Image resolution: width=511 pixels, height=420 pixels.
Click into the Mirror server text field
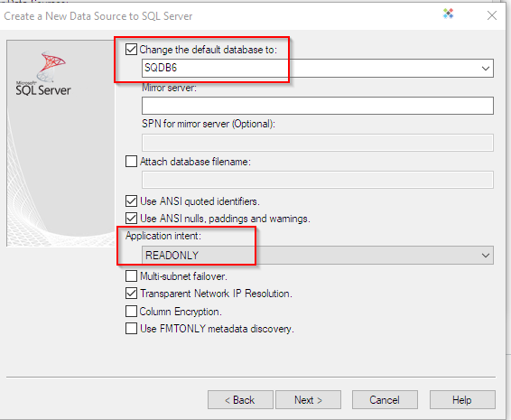point(318,106)
